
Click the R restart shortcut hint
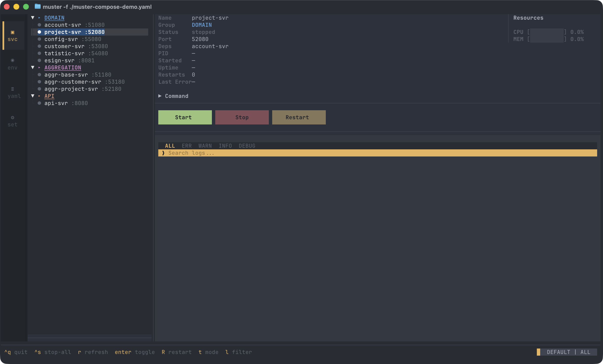pyautogui.click(x=177, y=352)
